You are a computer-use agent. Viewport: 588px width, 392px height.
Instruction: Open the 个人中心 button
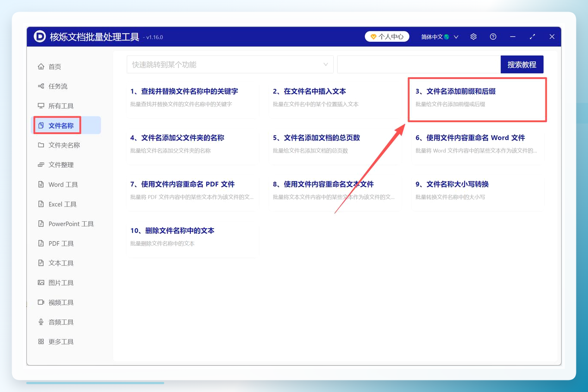tap(387, 37)
